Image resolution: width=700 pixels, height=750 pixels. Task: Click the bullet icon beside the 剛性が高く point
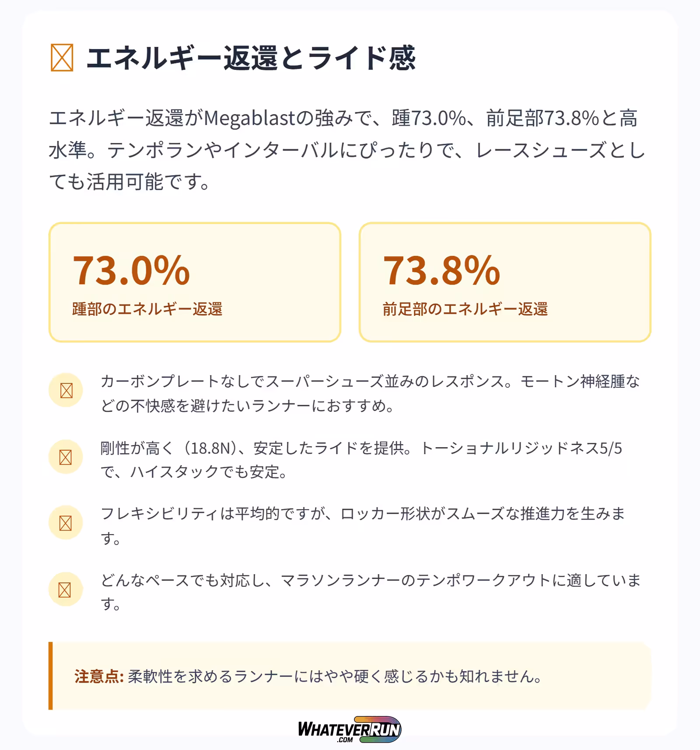66,457
